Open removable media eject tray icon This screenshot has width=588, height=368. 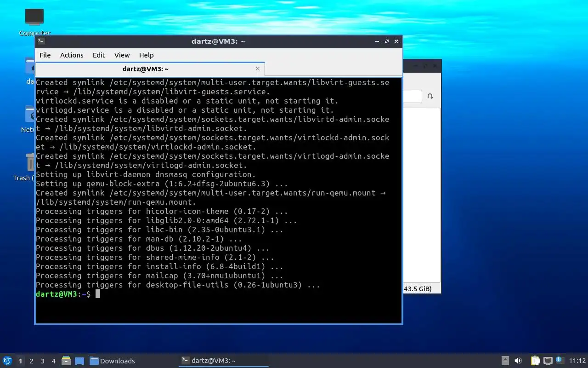pyautogui.click(x=505, y=361)
